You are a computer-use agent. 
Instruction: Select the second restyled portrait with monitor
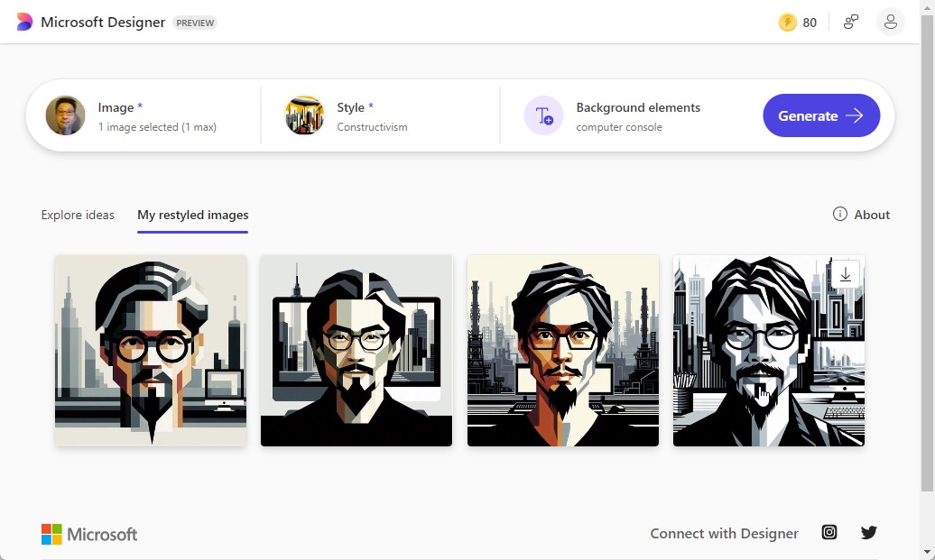[x=356, y=351]
